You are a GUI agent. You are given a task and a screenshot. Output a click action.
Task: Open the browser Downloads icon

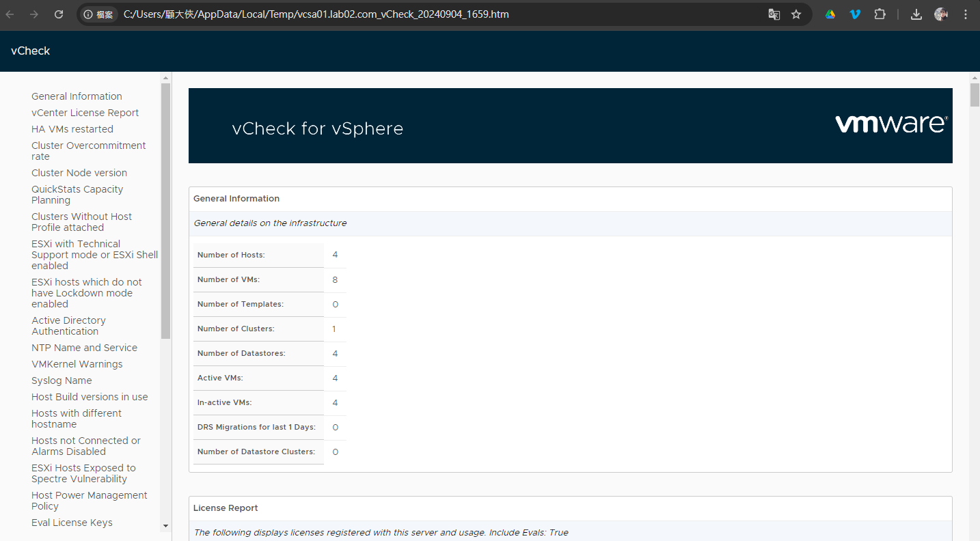[916, 14]
